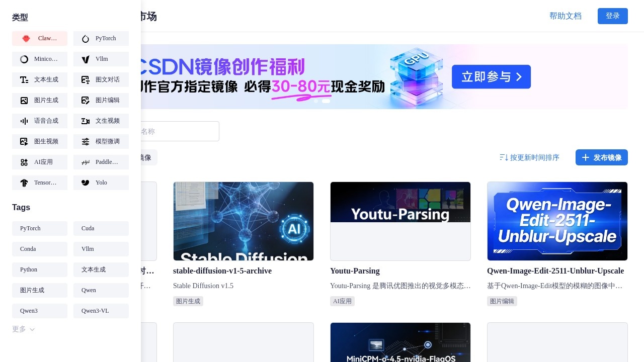Choose the Vllm type icon
Viewport: 644px width, 362px height.
pyautogui.click(x=86, y=59)
